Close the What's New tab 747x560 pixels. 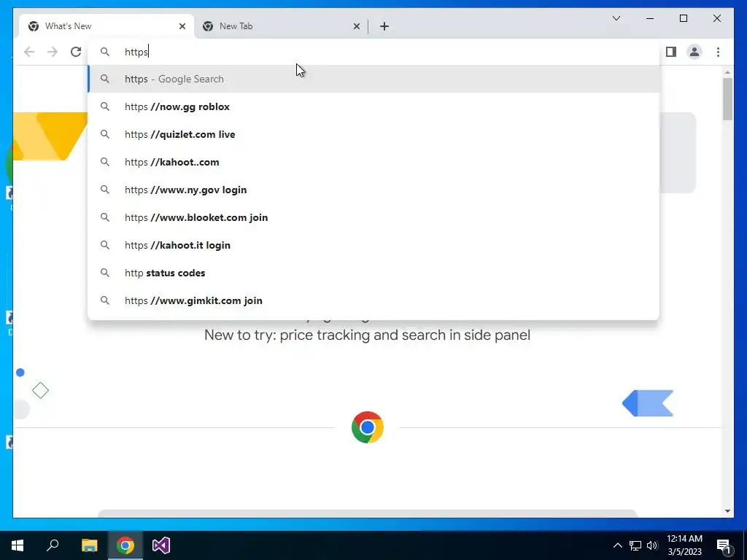182,26
